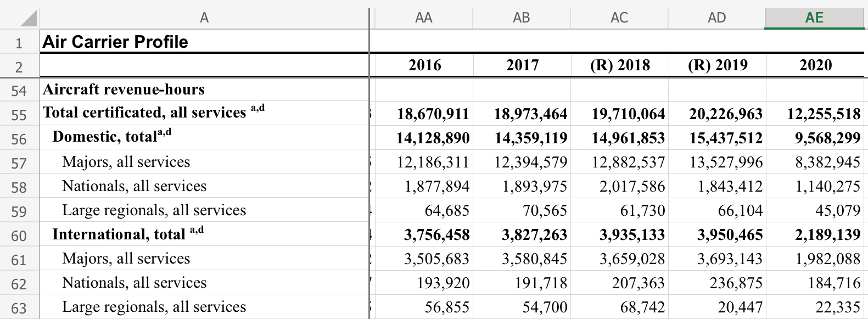868x319 pixels.
Task: Click the '(R) 2019' header cell
Action: (x=717, y=65)
